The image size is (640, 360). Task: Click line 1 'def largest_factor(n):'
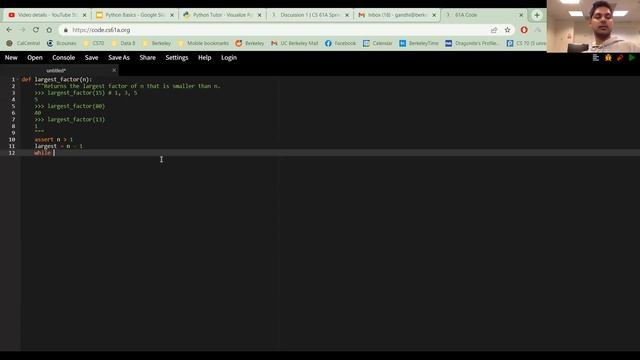coord(57,80)
